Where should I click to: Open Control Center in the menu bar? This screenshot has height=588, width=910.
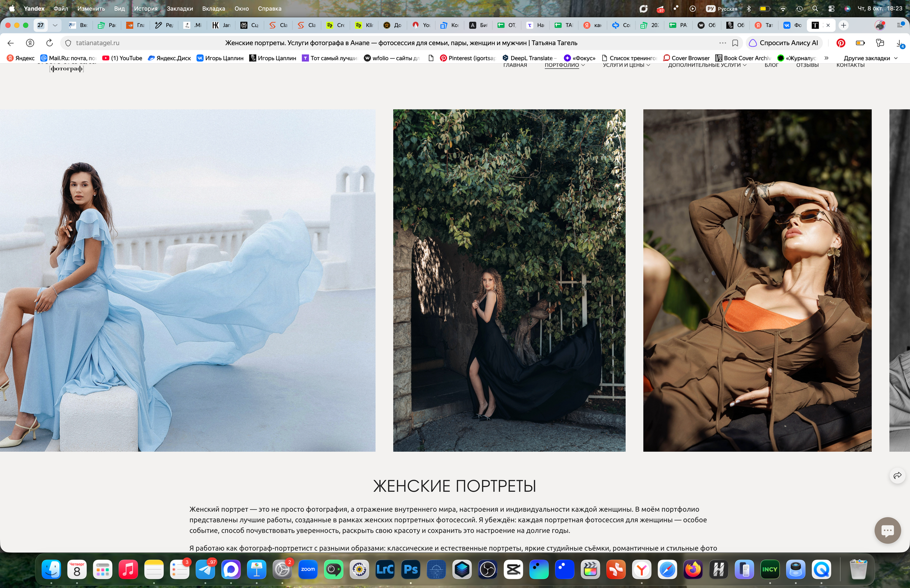click(831, 9)
